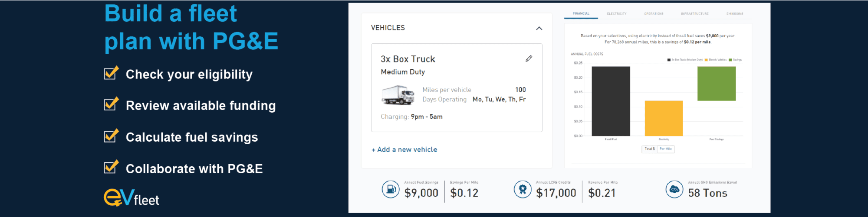Click checkmark beside Calculate fuel savings
The height and width of the screenshot is (217, 868).
pyautogui.click(x=111, y=136)
